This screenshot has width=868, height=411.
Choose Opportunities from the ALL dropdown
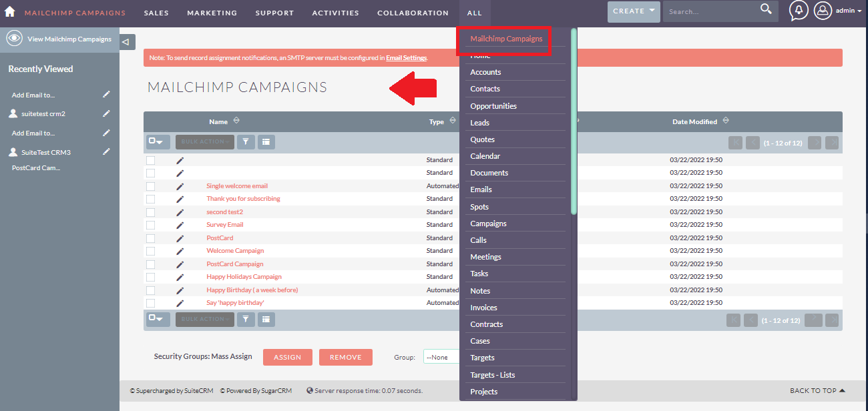(493, 106)
